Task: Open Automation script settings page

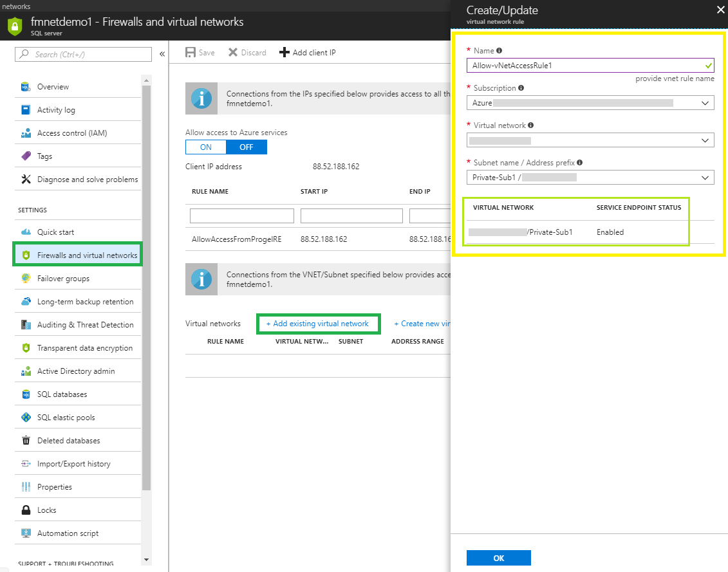Action: [78, 533]
